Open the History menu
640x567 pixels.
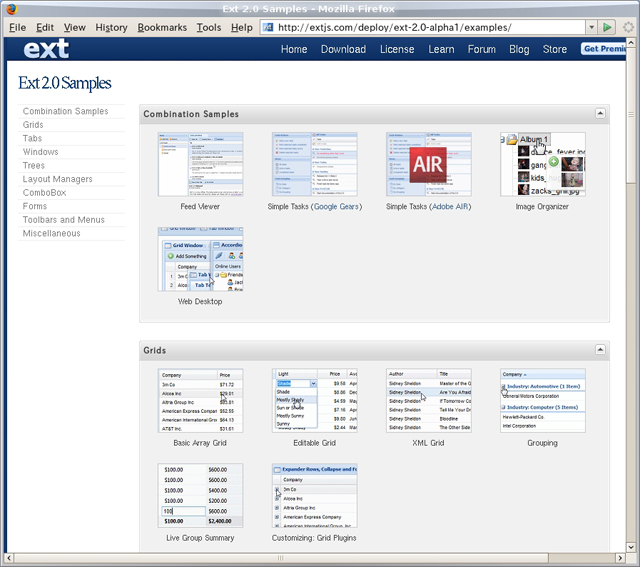click(x=111, y=27)
